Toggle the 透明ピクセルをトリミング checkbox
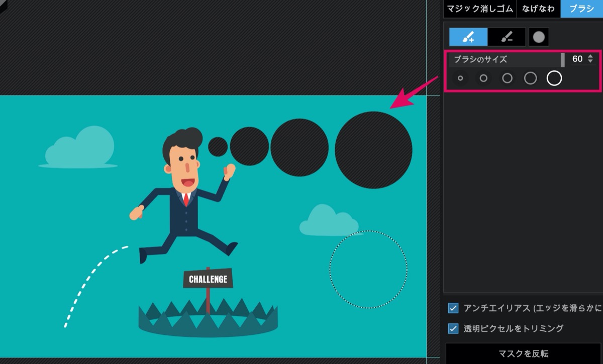 point(454,328)
